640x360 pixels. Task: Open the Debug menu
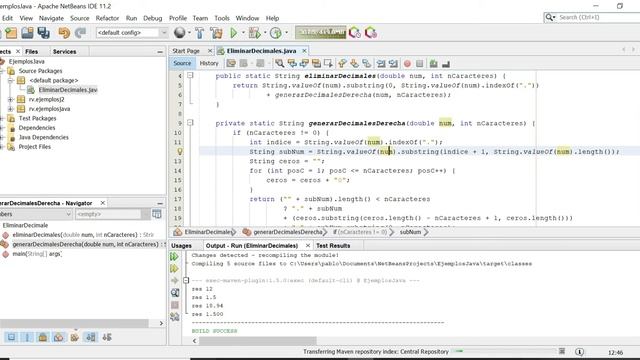click(x=153, y=18)
